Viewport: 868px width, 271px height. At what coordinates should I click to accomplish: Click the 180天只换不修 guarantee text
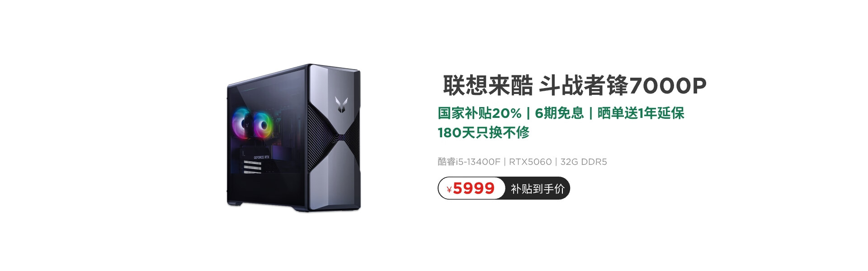point(483,132)
